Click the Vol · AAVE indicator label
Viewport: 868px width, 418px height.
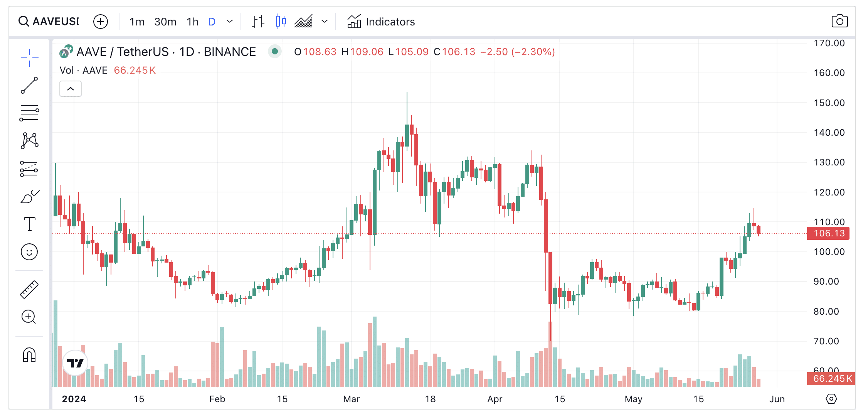coord(83,70)
